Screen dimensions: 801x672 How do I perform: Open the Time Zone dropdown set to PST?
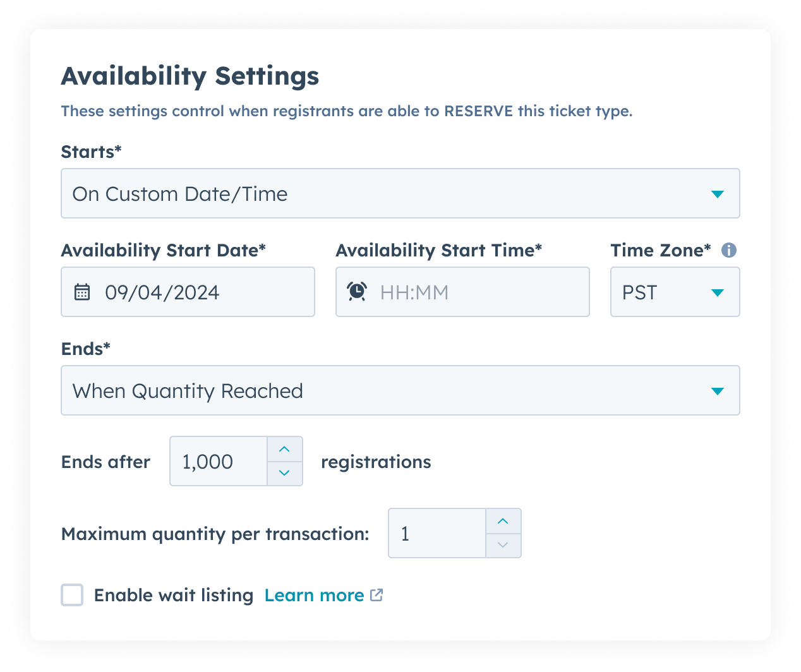pyautogui.click(x=675, y=292)
